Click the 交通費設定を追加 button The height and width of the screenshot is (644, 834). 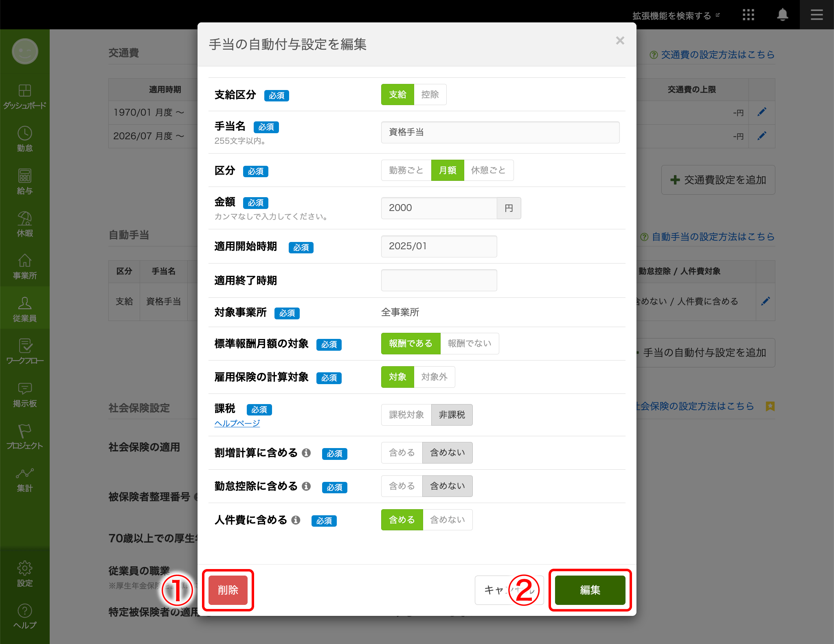tap(718, 180)
